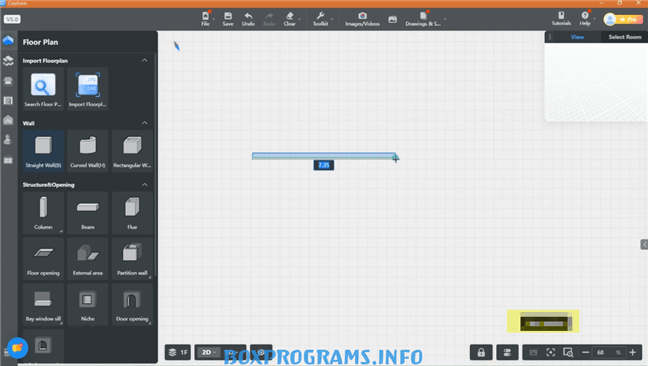Toggle the display settings switch icon
The height and width of the screenshot is (366, 648).
click(507, 352)
